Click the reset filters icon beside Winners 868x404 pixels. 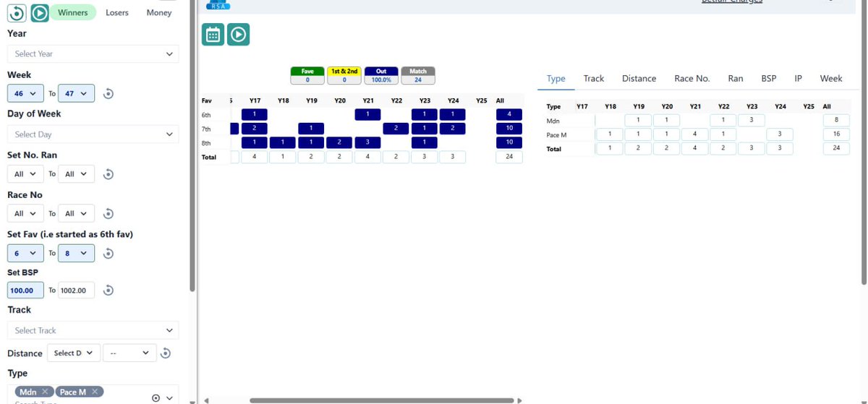(x=17, y=13)
